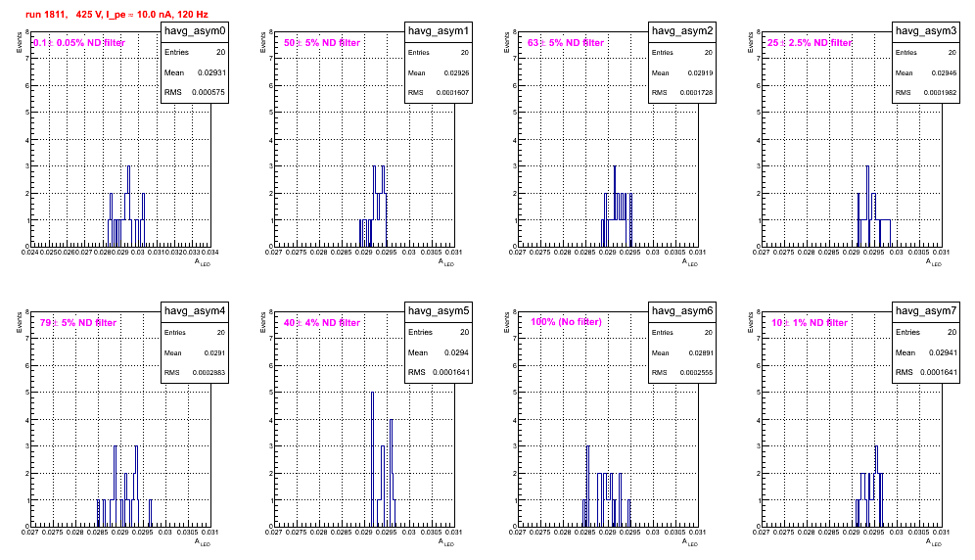Select the havg_asym1 stats box title
Image resolution: width=975 pixels, height=560 pixels.
tap(439, 31)
